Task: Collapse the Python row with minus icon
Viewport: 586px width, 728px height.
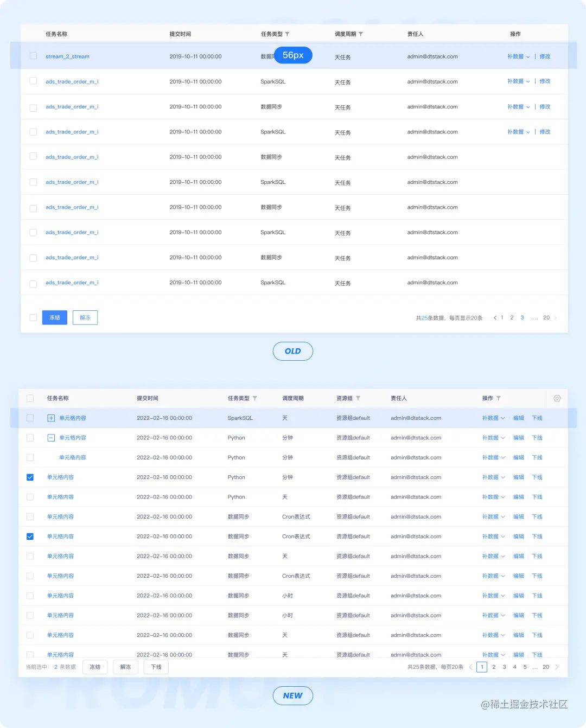Action: tap(51, 438)
